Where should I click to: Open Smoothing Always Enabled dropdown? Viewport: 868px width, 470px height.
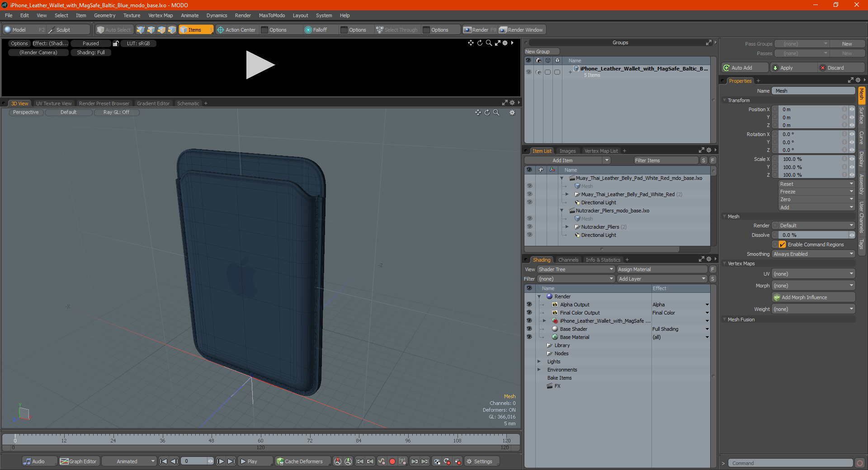pyautogui.click(x=813, y=254)
